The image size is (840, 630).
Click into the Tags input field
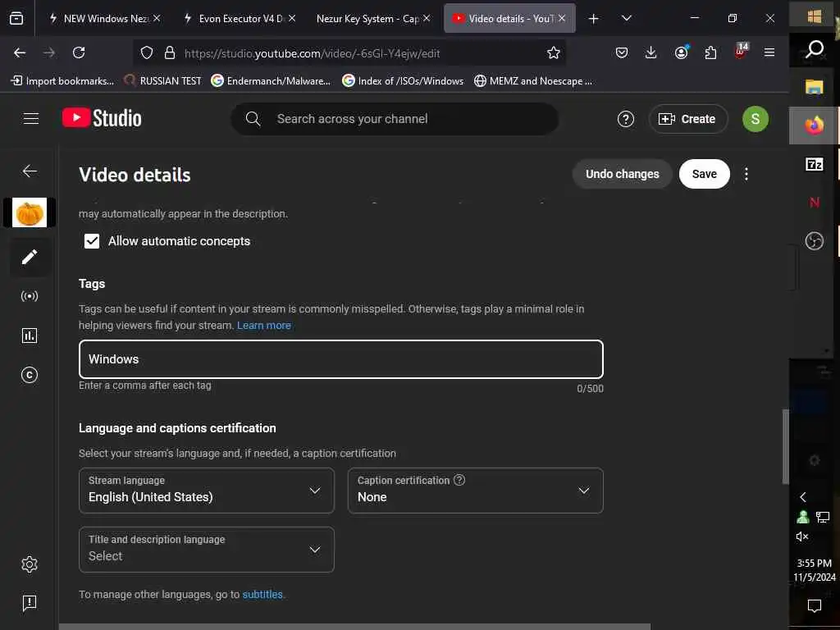(x=341, y=359)
